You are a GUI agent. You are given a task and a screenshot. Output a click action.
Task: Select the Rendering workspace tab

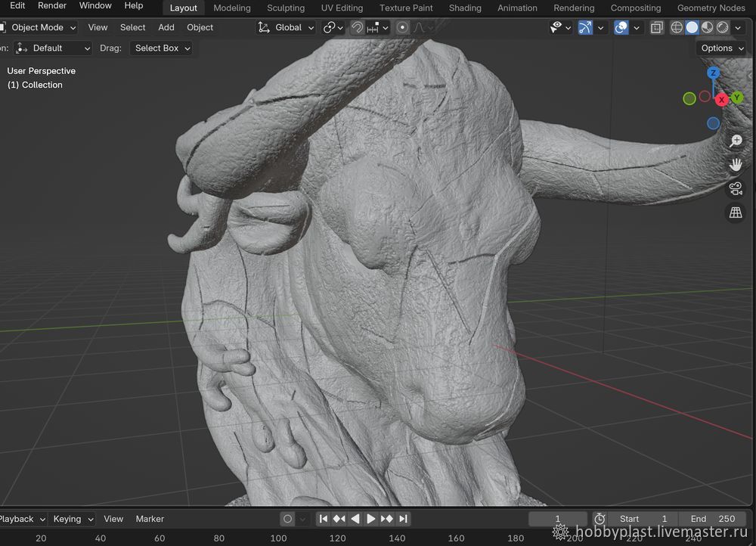pos(574,8)
